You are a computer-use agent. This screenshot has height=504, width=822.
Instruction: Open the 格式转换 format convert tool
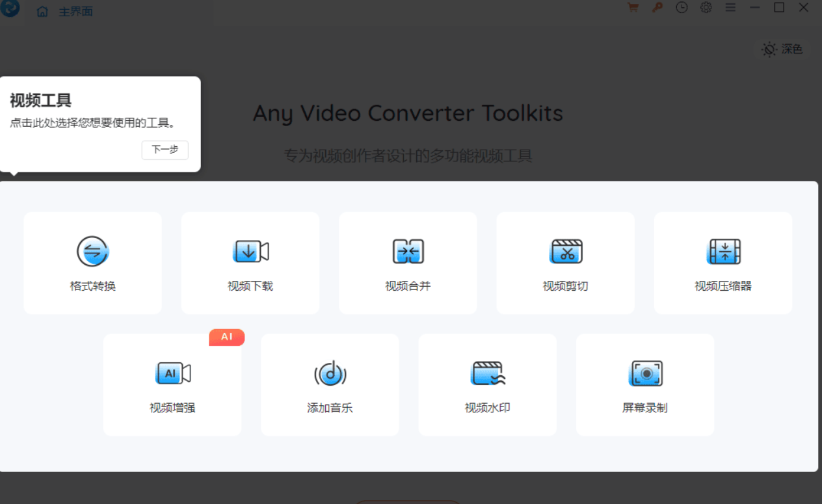[93, 263]
